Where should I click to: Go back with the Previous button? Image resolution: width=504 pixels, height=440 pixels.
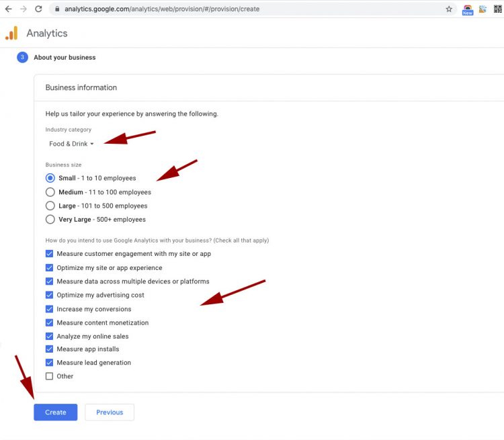tap(110, 412)
